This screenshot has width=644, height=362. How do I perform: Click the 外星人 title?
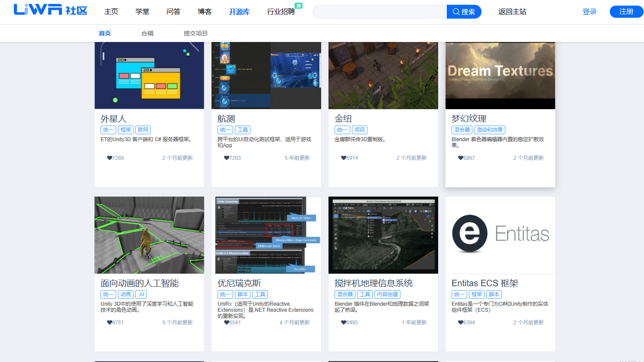[114, 119]
